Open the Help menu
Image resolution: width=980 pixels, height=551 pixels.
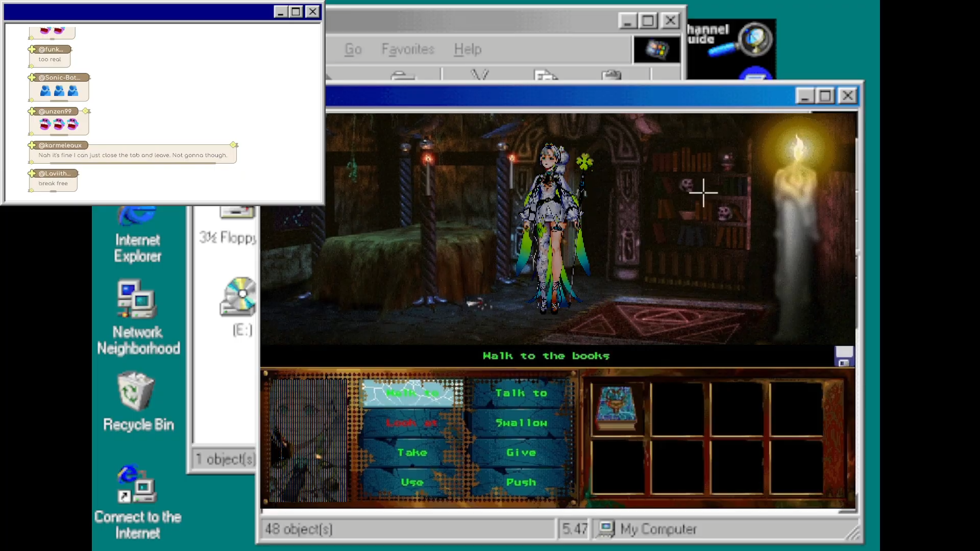[x=468, y=49]
